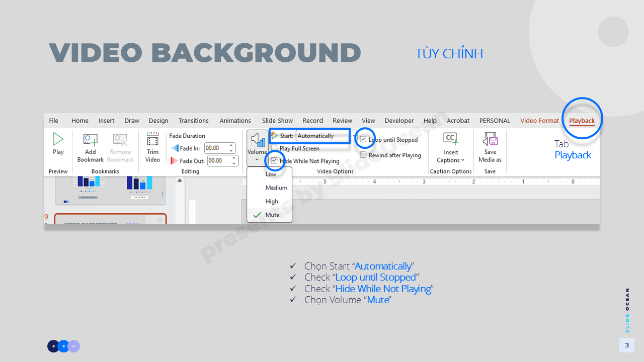Switch to the Video Format tab

[539, 121]
